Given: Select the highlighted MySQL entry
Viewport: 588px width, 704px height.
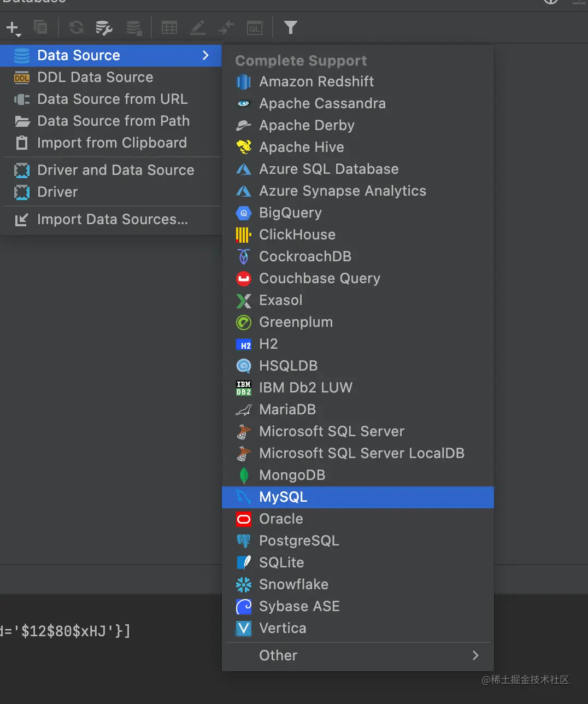Looking at the screenshot, I should [x=358, y=497].
